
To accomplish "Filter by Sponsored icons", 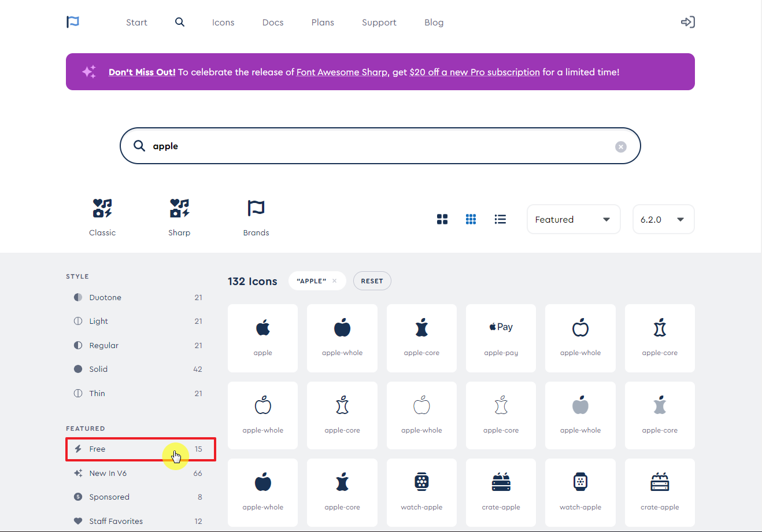I will click(138, 497).
